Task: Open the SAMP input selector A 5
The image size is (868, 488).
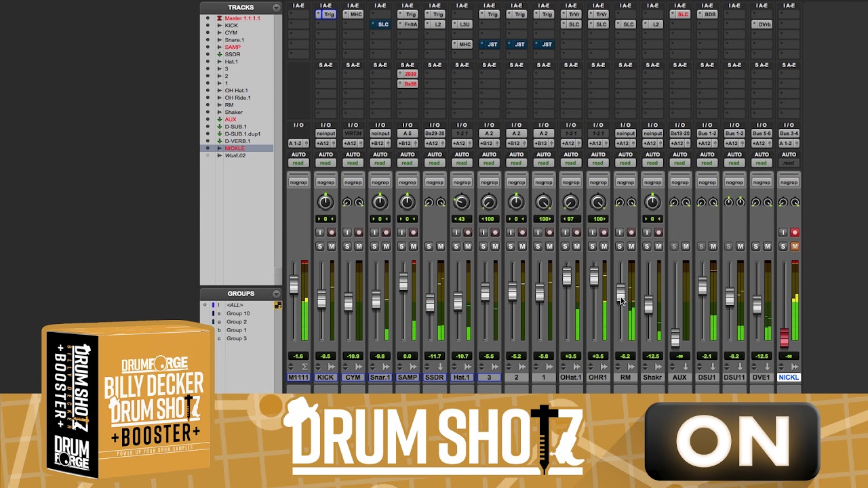Action: 408,134
